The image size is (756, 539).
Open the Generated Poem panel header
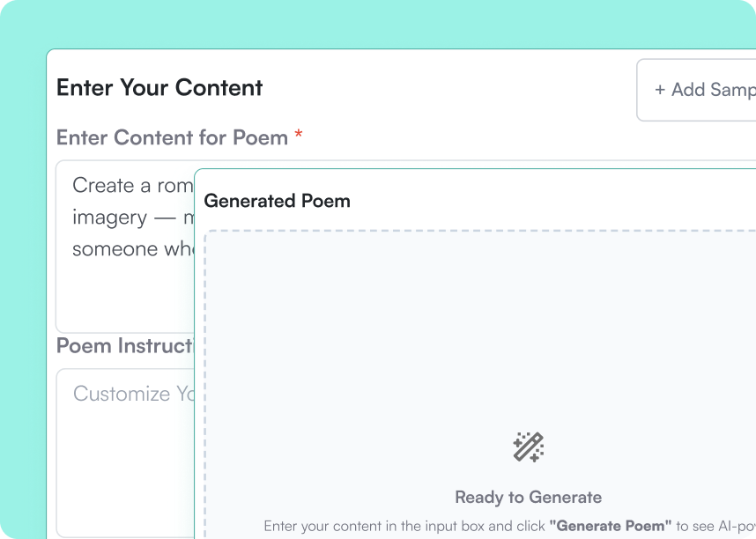pyautogui.click(x=277, y=201)
